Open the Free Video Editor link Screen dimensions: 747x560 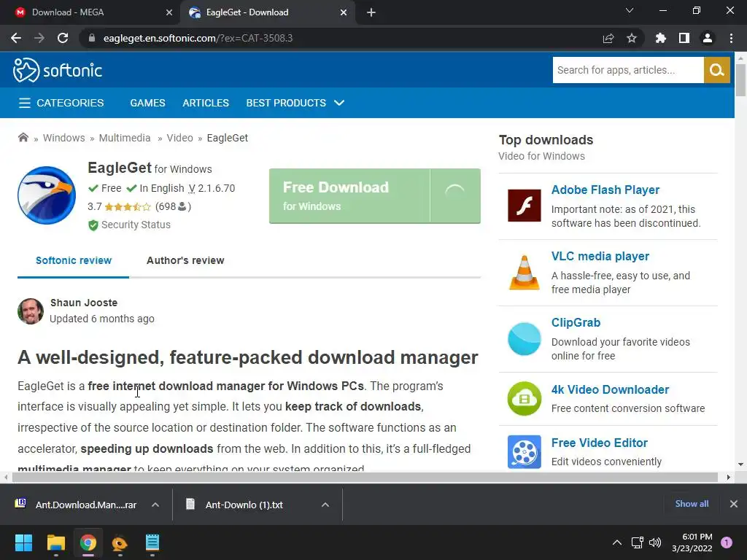[599, 443]
